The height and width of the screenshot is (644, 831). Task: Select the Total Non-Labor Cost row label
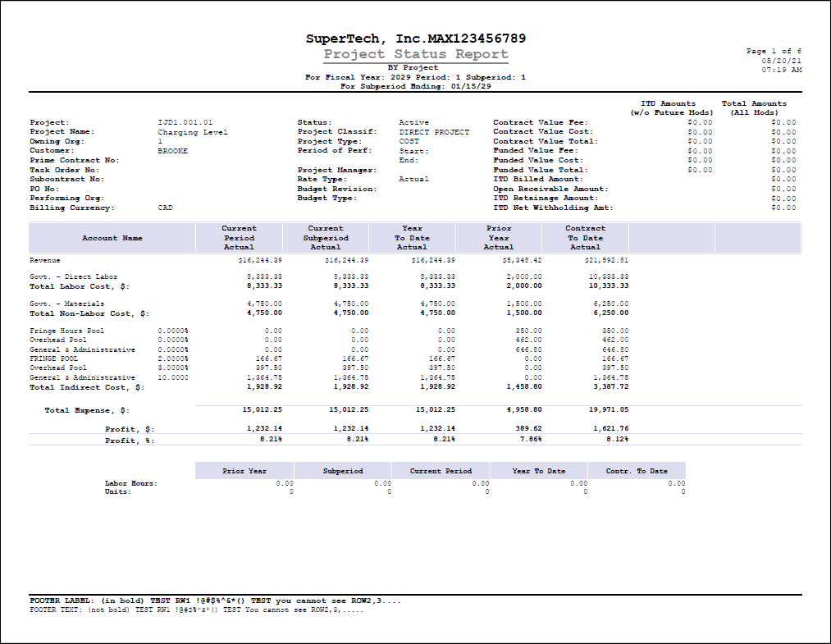click(89, 313)
